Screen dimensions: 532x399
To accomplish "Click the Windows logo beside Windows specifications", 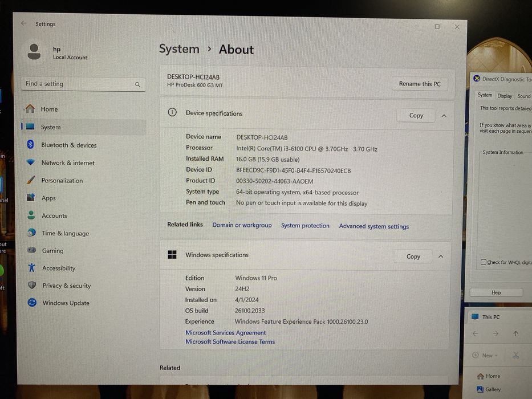I will tap(172, 254).
